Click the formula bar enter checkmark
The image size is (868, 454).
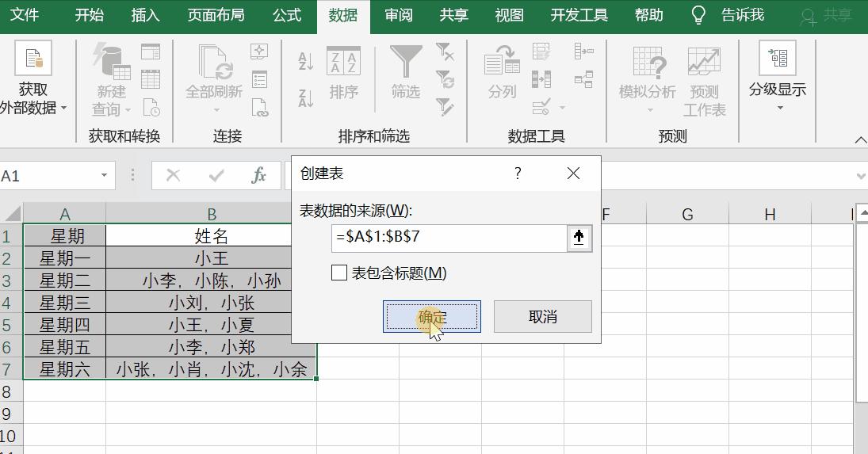pos(216,176)
